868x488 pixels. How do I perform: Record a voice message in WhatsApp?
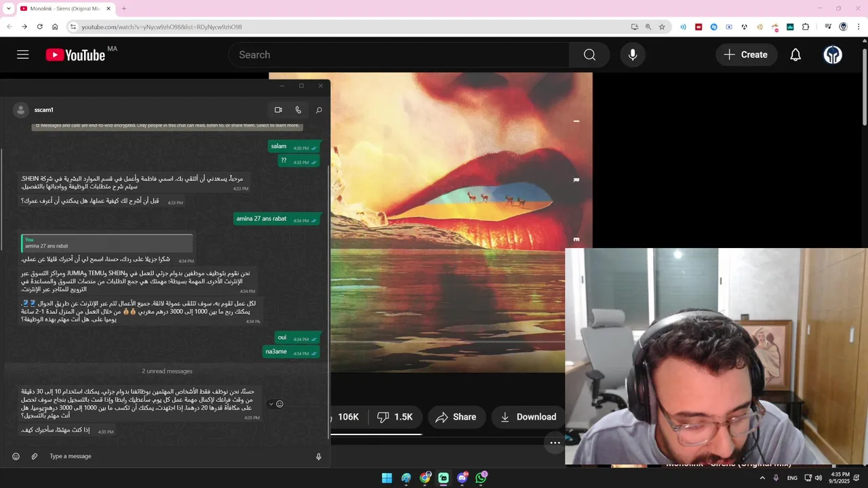pos(318,456)
